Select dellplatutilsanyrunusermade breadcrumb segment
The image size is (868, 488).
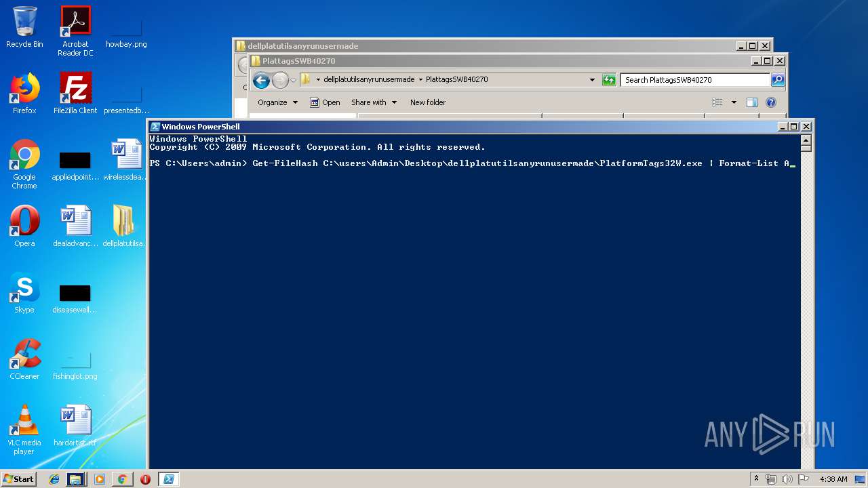click(369, 79)
